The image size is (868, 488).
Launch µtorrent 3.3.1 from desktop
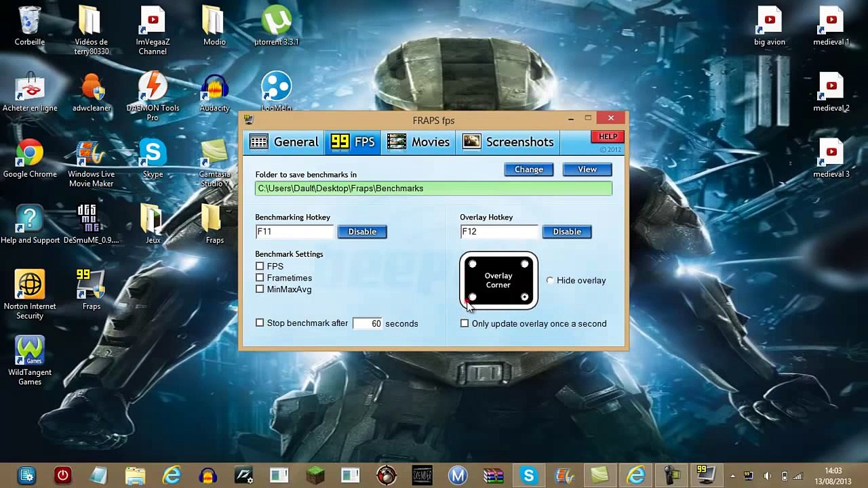[276, 26]
